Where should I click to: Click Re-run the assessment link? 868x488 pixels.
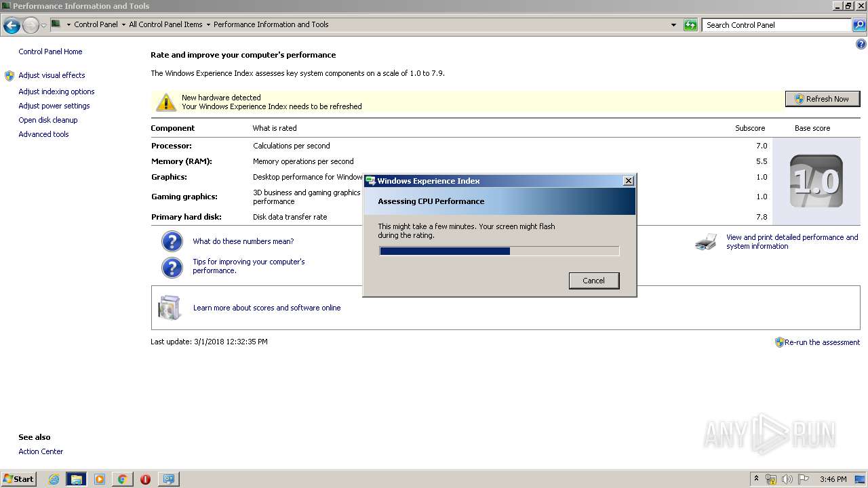point(822,342)
